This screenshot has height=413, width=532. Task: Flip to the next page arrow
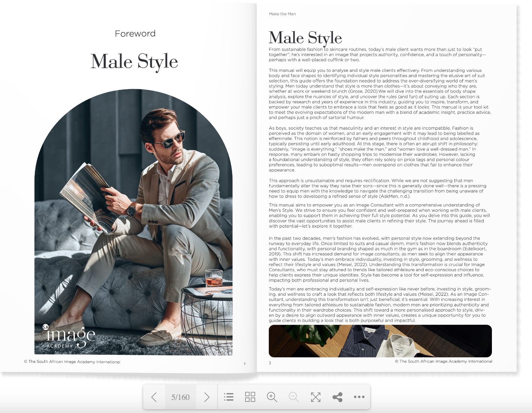pyautogui.click(x=207, y=397)
